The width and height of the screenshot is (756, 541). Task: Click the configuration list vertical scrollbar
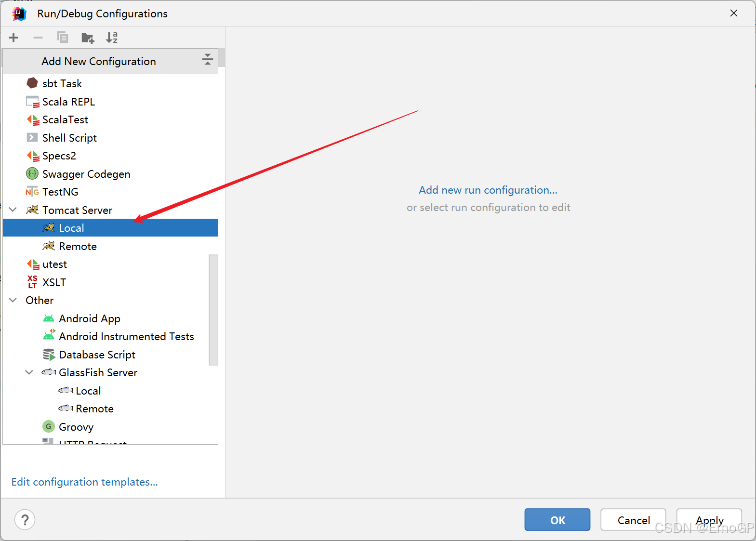213,310
